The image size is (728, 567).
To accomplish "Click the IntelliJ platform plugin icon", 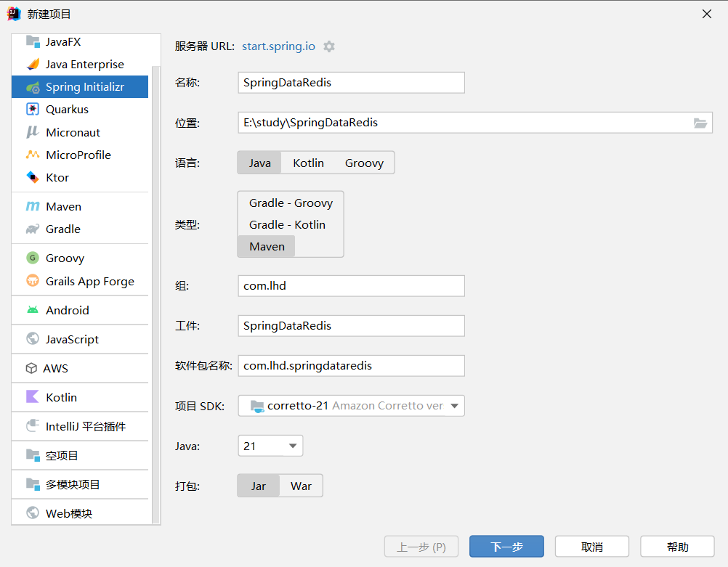I will (33, 425).
